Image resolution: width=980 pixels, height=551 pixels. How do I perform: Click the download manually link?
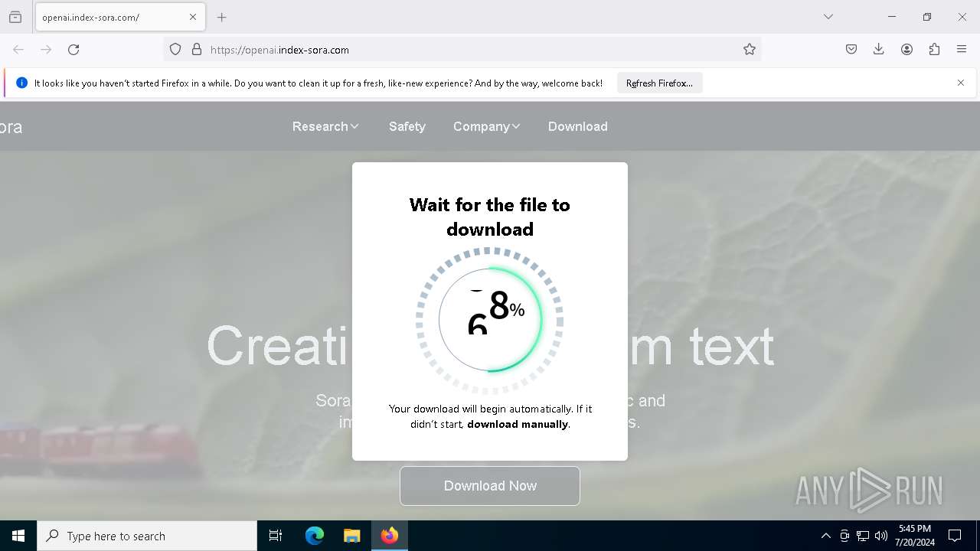[518, 424]
